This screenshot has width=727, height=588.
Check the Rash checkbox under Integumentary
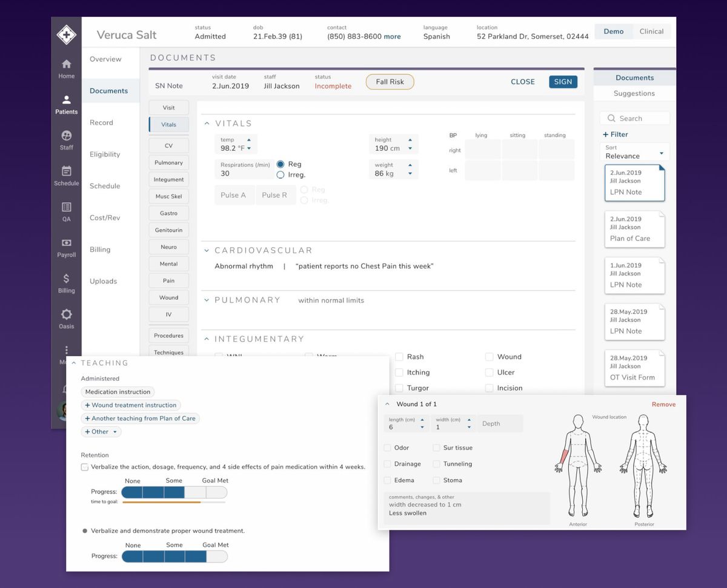tap(399, 357)
